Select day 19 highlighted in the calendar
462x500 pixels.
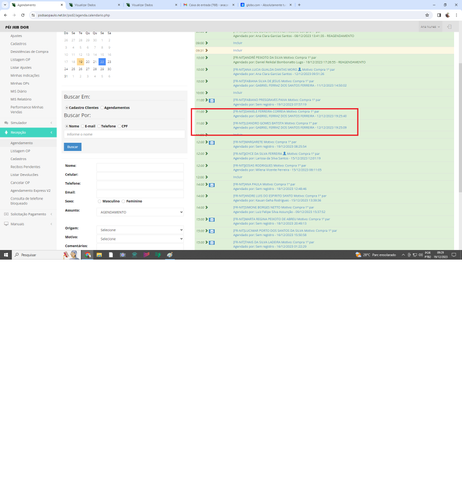[80, 62]
